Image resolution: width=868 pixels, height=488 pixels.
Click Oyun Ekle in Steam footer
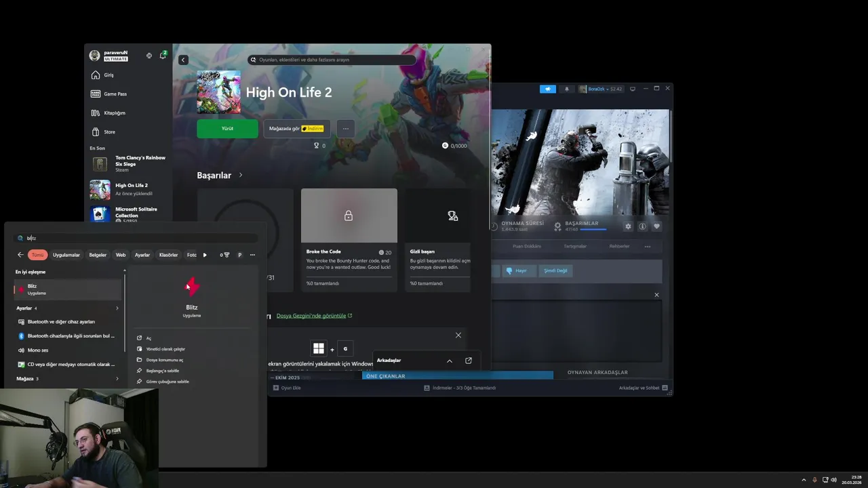tap(287, 388)
